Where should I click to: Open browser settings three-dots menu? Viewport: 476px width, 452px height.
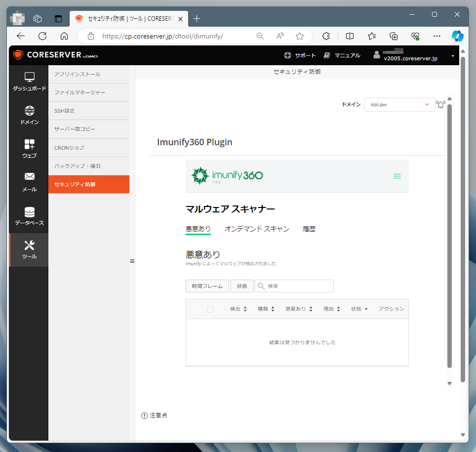(x=437, y=36)
